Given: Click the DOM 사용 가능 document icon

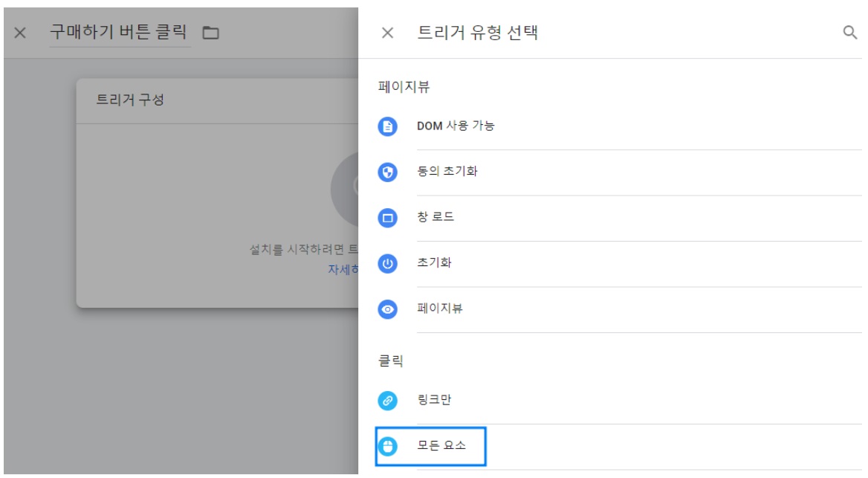Looking at the screenshot, I should coord(387,126).
